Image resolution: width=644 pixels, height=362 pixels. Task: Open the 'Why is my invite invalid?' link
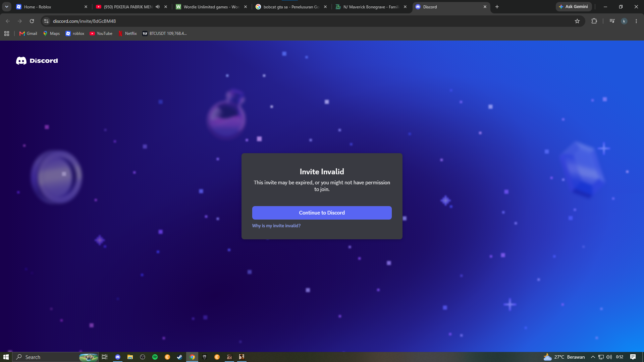tap(276, 226)
